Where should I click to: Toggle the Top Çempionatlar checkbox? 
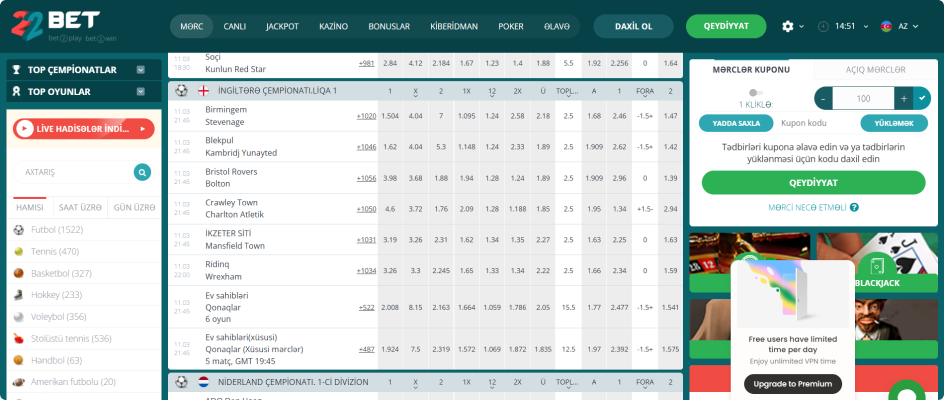(141, 70)
